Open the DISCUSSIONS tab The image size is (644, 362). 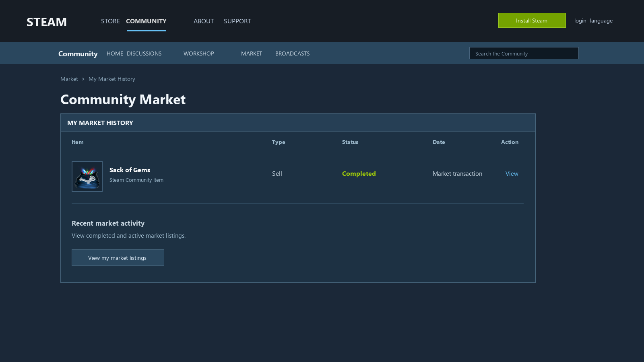point(144,53)
